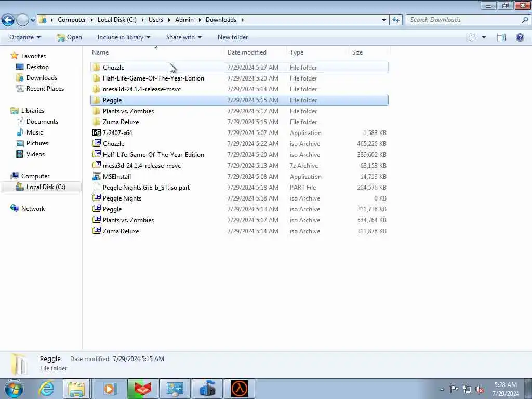Click Users in the address breadcrumb
Screen dimensions: 532x399
156,20
